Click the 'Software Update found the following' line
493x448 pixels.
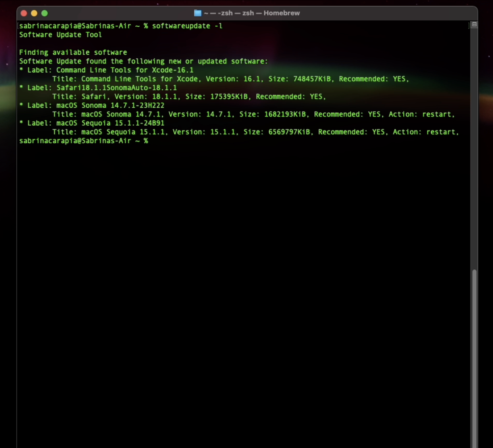tap(143, 61)
